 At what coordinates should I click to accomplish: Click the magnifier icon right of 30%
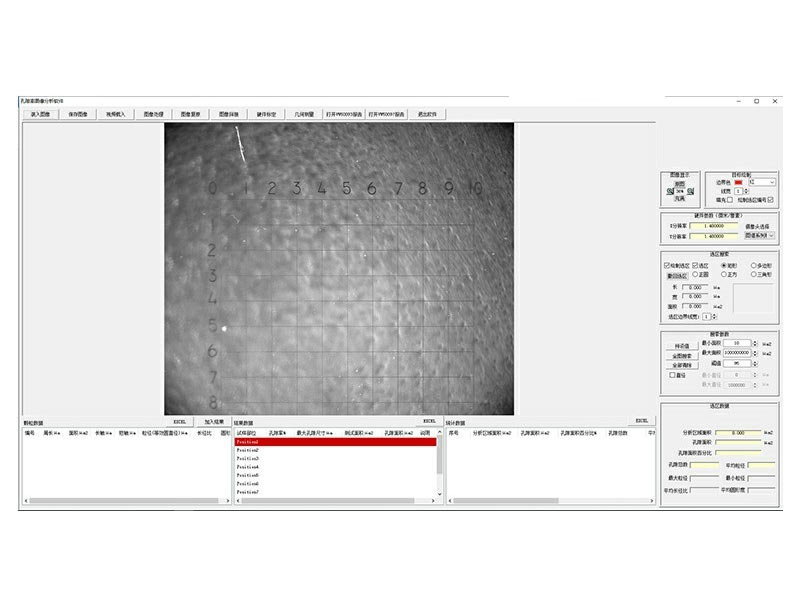pyautogui.click(x=689, y=191)
